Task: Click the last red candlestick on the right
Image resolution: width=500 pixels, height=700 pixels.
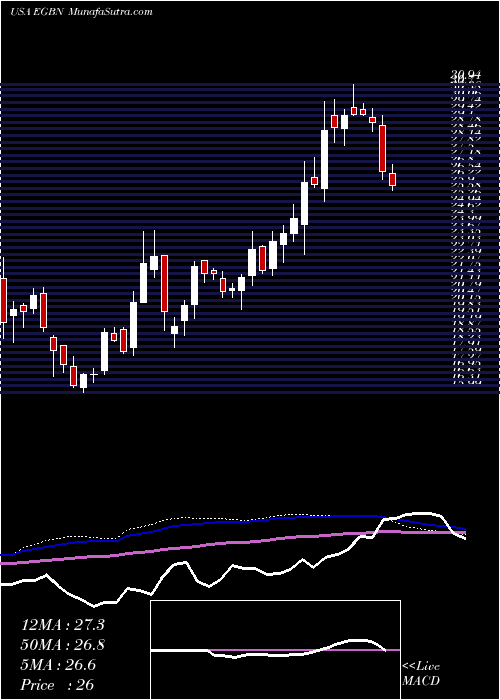Action: 392,179
